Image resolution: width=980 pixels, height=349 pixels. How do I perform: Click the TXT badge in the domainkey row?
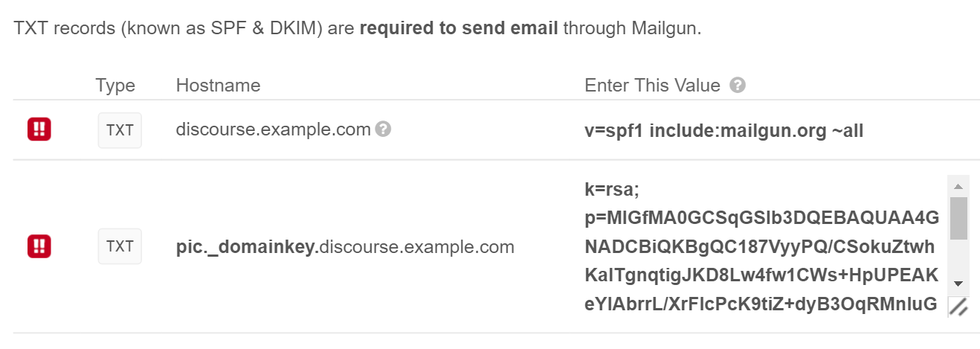coord(120,246)
